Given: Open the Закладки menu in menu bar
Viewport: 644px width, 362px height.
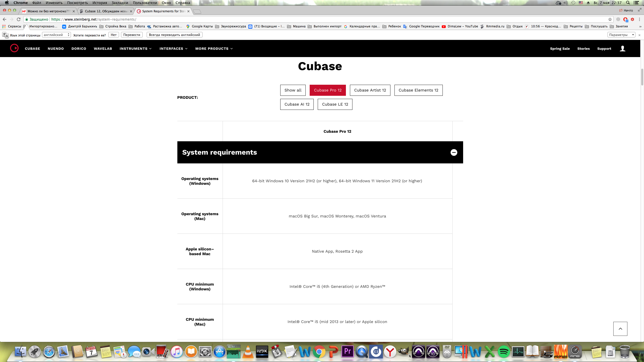Looking at the screenshot, I should pos(119,3).
